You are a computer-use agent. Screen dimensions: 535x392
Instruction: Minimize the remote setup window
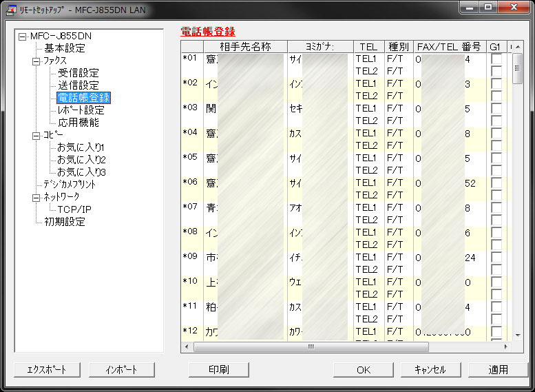coord(470,7)
